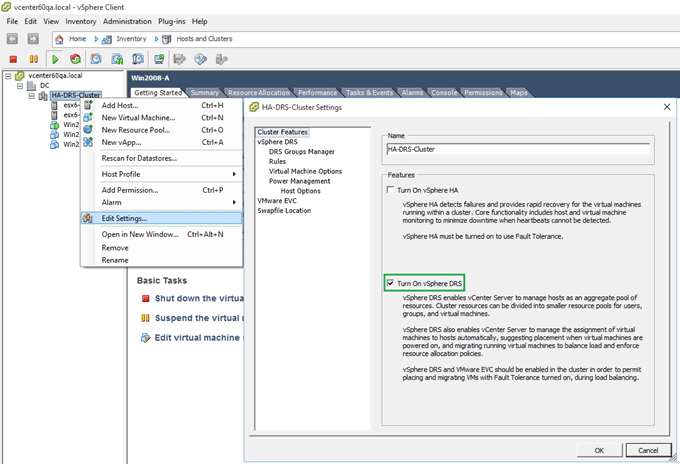
Task: Enable the Turn On vSphere HA checkbox
Action: coord(390,190)
